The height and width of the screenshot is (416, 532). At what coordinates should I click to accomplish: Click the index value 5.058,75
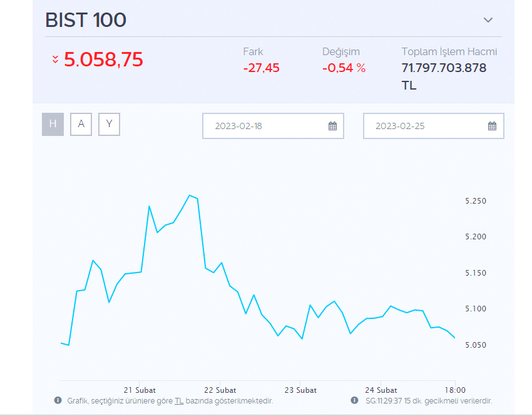point(103,60)
